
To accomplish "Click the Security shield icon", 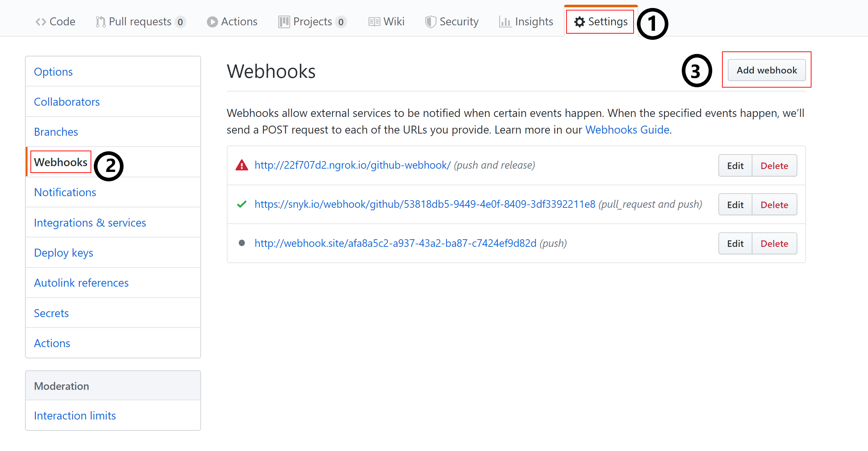I will coord(430,22).
